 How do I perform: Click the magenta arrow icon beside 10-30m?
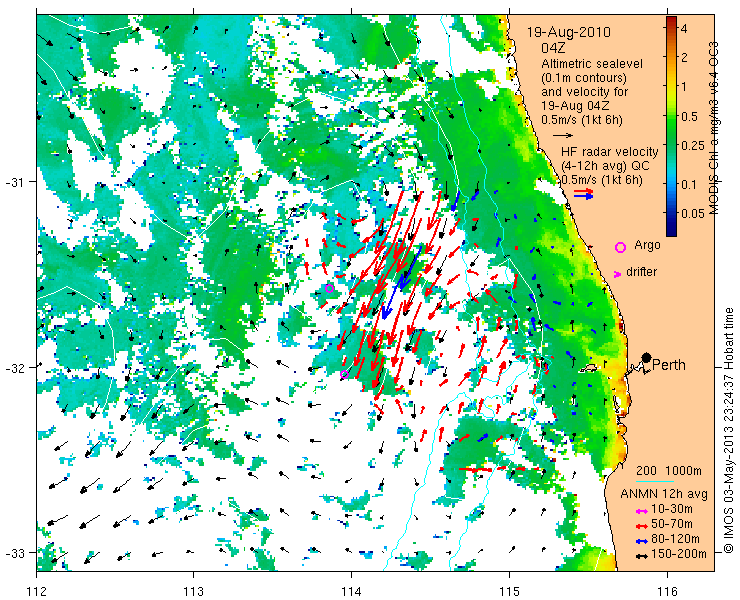pyautogui.click(x=640, y=511)
